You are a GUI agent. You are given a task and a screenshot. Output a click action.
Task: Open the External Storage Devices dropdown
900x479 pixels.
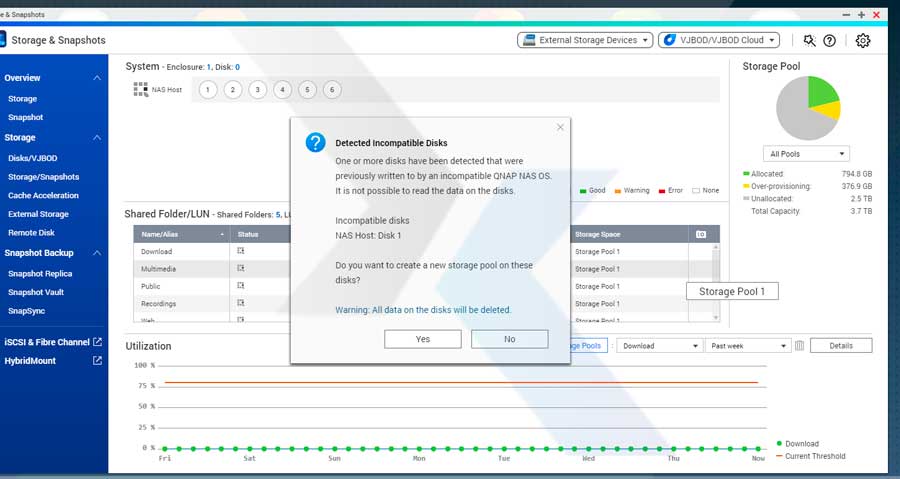click(585, 41)
